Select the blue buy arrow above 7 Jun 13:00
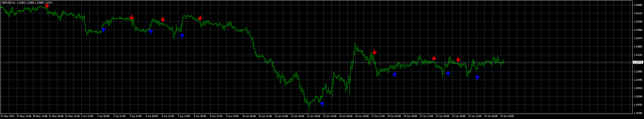The height and width of the screenshot is (119, 644). tap(182, 36)
